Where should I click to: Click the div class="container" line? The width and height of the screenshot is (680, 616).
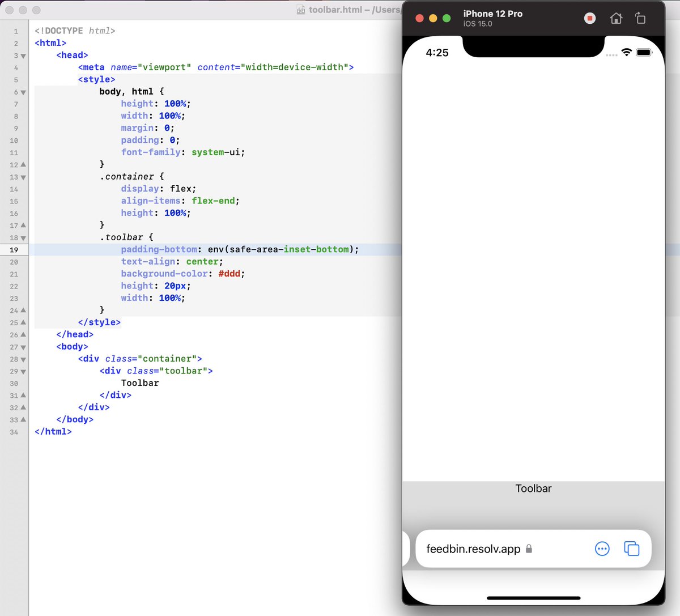(140, 359)
